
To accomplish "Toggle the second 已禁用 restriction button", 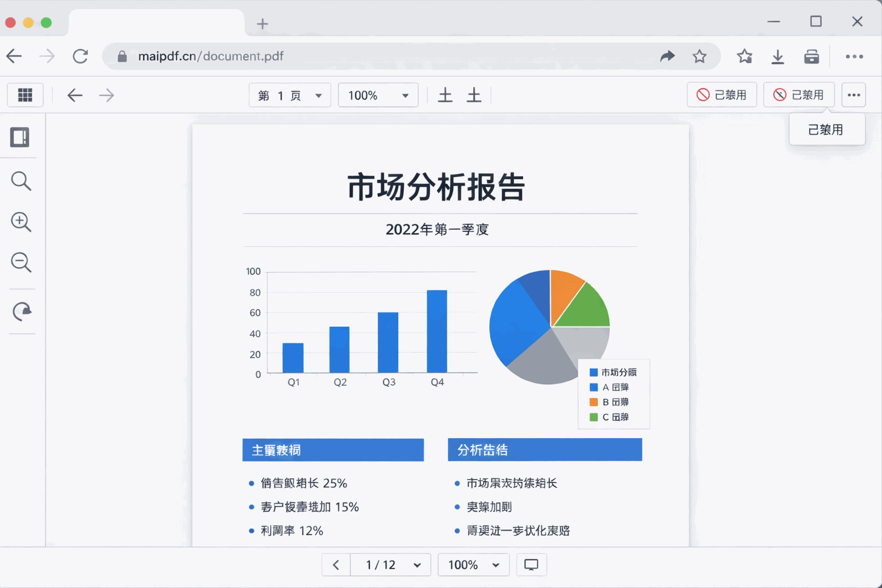I will click(x=799, y=95).
